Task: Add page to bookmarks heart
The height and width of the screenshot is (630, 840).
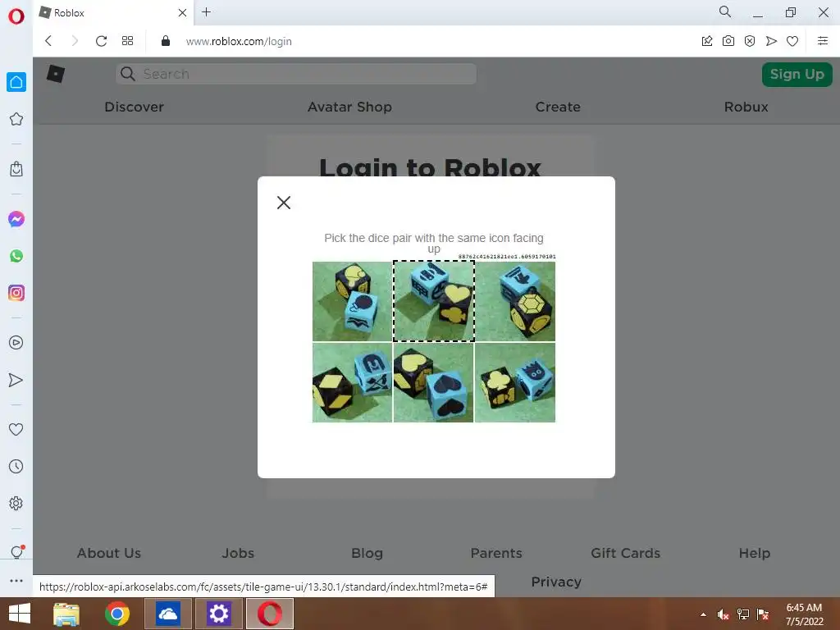Action: [x=792, y=41]
